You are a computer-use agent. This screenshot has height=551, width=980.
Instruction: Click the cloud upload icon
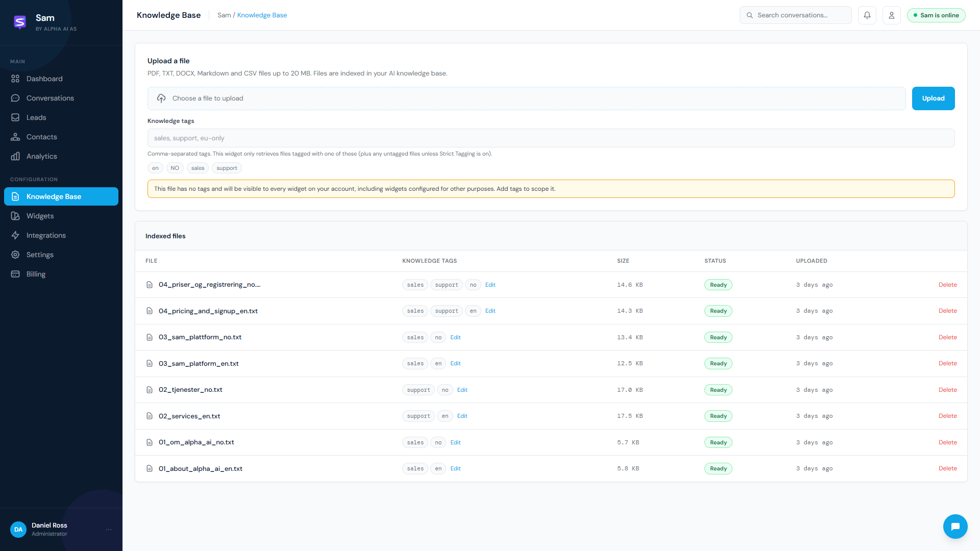click(161, 98)
